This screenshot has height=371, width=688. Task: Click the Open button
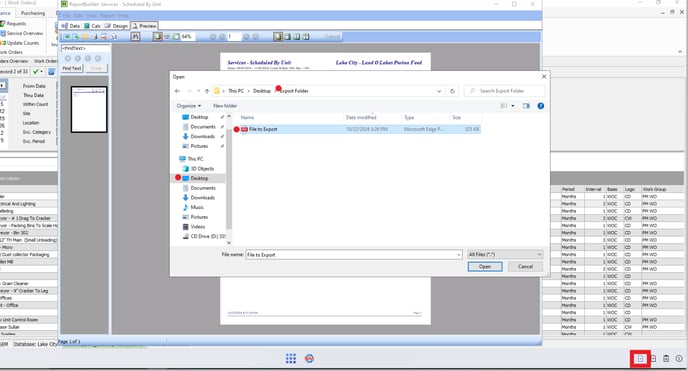pos(485,267)
